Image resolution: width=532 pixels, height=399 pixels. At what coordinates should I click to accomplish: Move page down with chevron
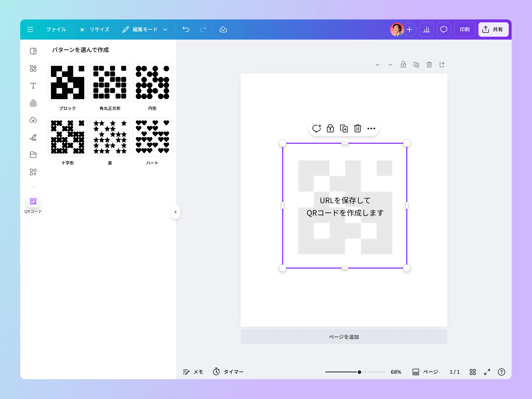click(x=377, y=65)
